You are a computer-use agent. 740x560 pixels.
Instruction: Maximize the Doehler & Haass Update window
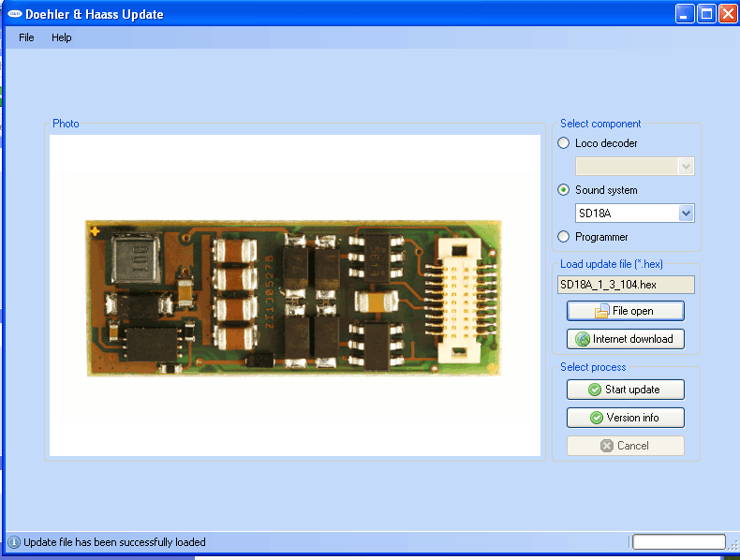(x=706, y=14)
